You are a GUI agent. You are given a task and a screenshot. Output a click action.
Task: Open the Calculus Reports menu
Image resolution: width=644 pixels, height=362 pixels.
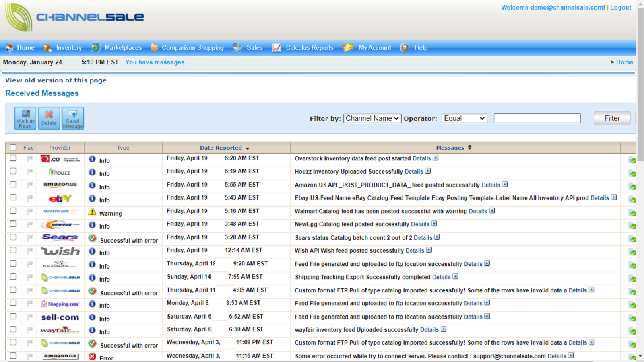(x=309, y=47)
